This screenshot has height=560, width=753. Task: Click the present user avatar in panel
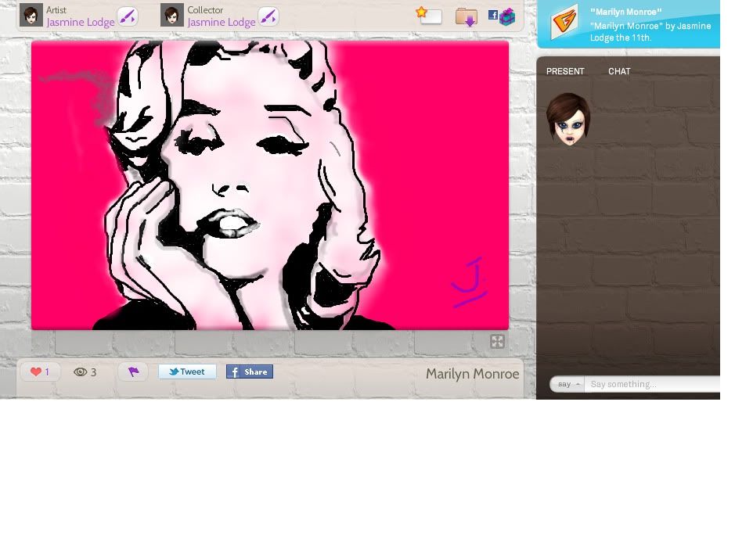click(568, 119)
